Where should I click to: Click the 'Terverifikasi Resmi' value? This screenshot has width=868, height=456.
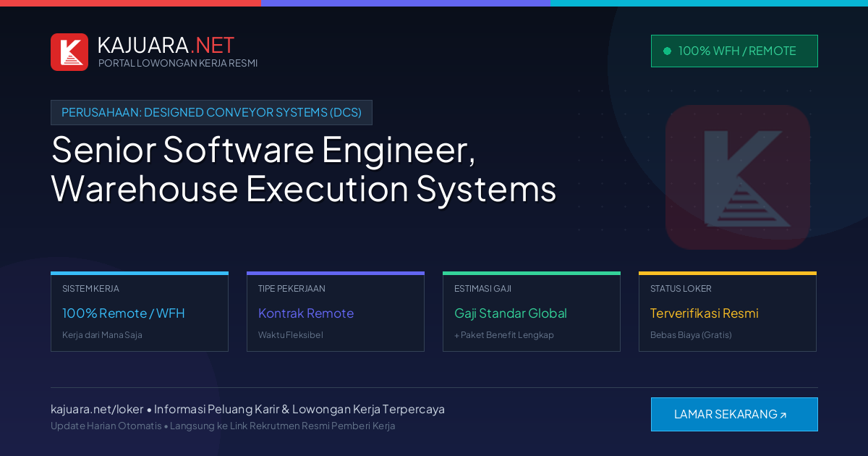click(x=705, y=313)
